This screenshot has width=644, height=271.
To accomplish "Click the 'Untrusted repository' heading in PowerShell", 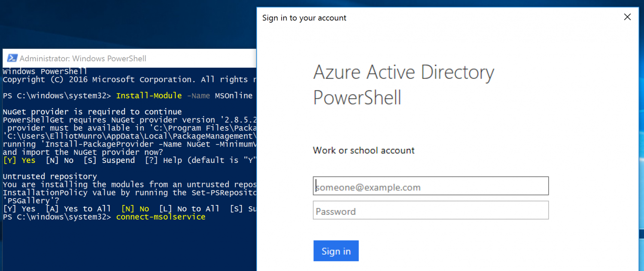I will pos(50,176).
